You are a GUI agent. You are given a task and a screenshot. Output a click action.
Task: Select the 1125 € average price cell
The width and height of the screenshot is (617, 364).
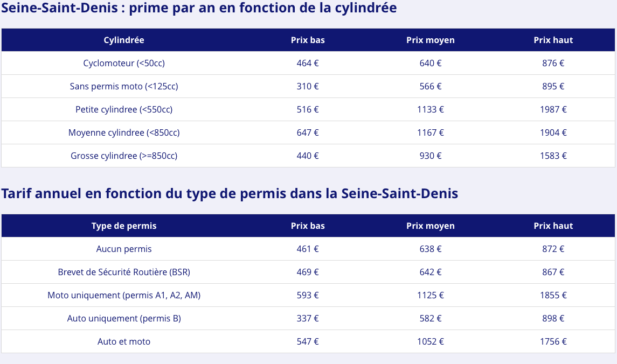(x=430, y=296)
